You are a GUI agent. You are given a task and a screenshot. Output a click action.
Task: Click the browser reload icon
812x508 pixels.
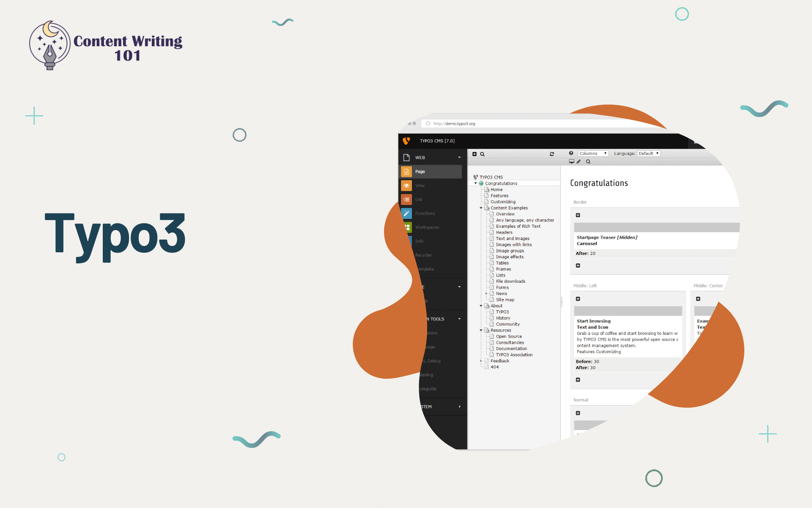[428, 124]
